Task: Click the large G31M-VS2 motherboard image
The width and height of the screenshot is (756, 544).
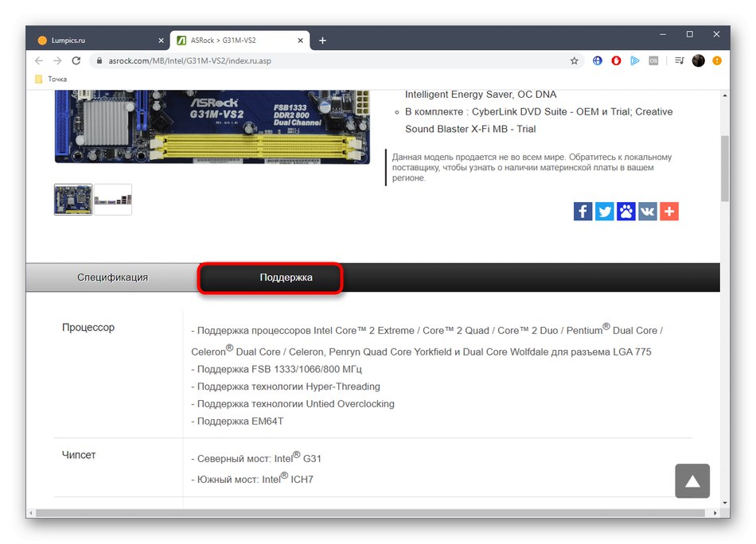Action: click(212, 126)
